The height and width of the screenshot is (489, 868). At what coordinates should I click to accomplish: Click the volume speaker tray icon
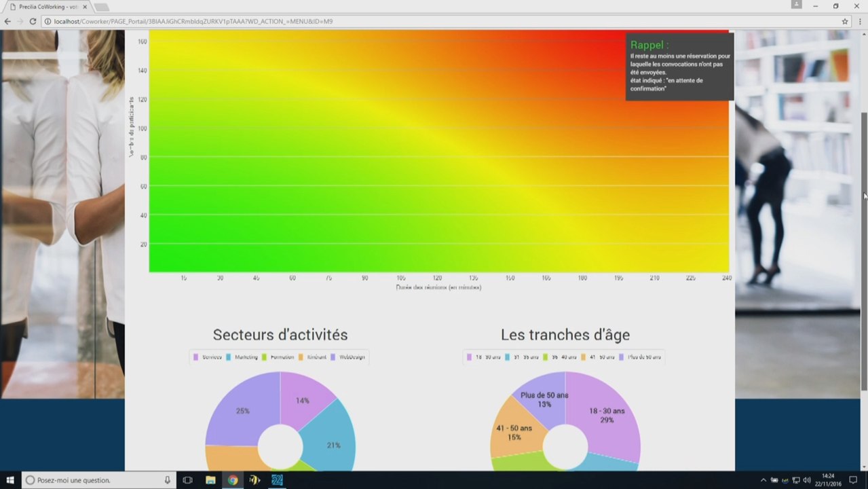(807, 480)
